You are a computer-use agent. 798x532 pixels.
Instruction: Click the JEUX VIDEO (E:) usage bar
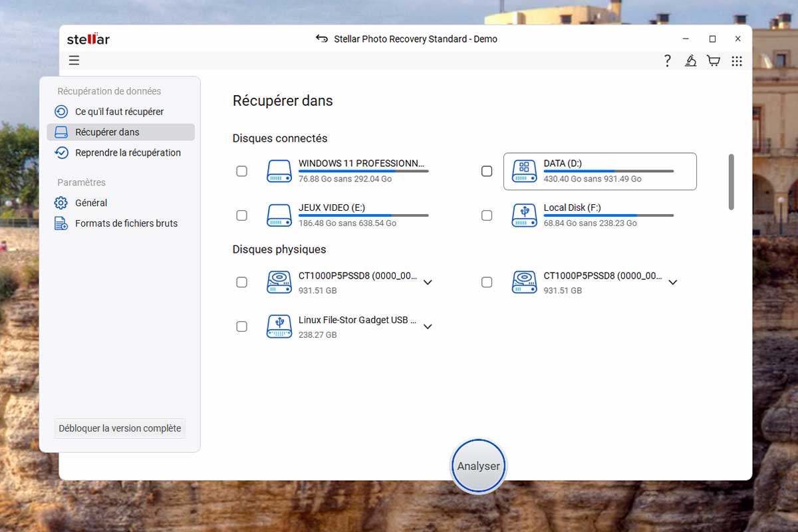coord(363,215)
